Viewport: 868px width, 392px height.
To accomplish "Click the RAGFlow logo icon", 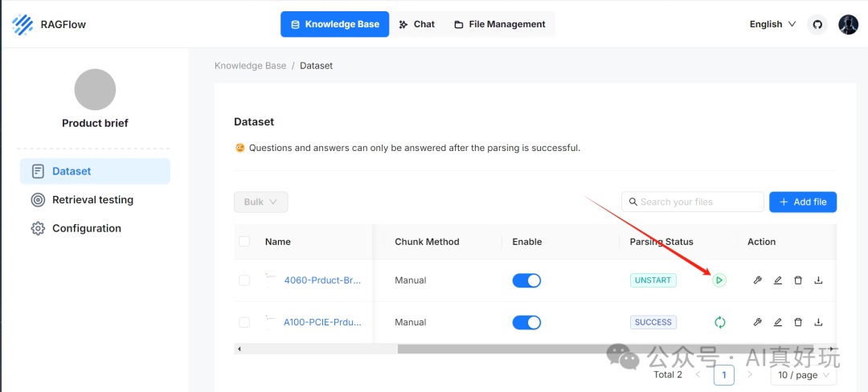I will [23, 24].
